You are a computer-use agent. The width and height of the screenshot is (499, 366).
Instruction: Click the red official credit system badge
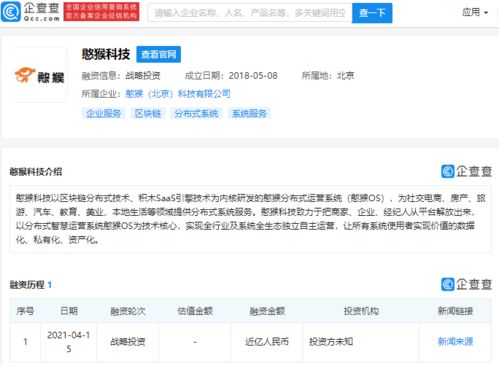pyautogui.click(x=101, y=12)
